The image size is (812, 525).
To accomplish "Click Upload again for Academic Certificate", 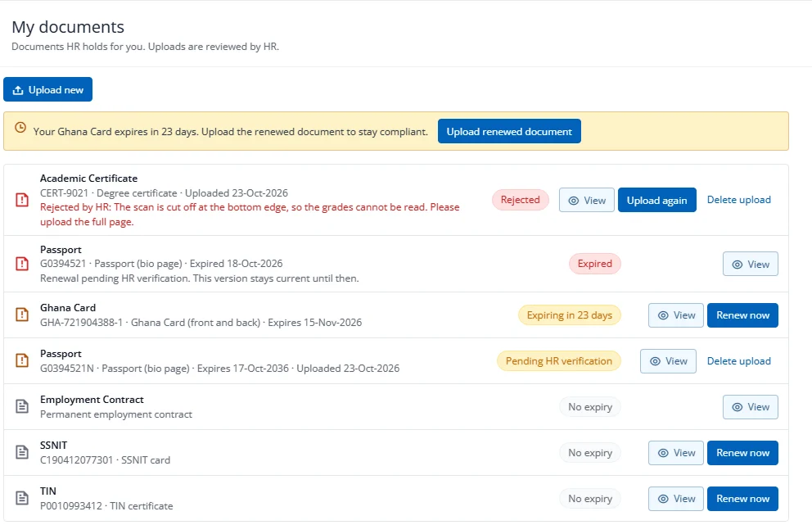I will [x=656, y=200].
